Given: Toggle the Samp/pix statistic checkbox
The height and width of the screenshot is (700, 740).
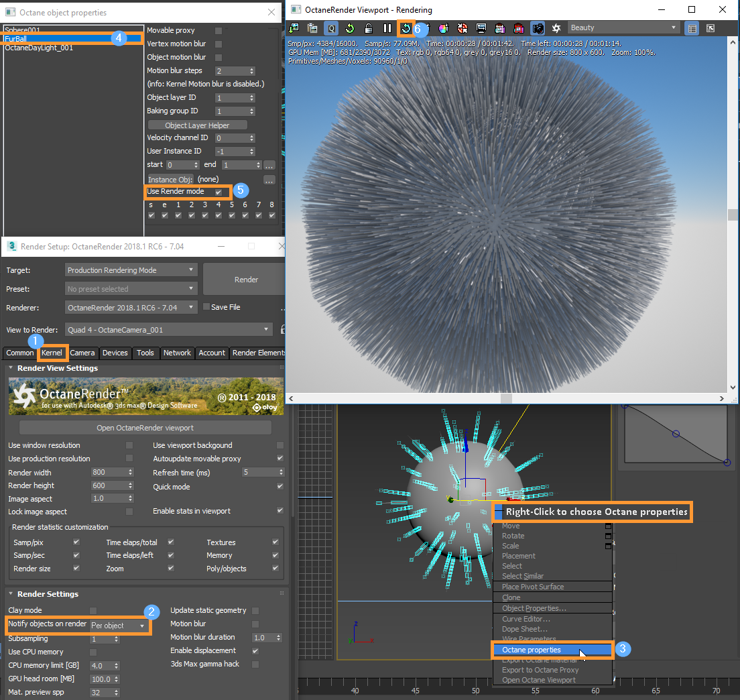Looking at the screenshot, I should (76, 542).
